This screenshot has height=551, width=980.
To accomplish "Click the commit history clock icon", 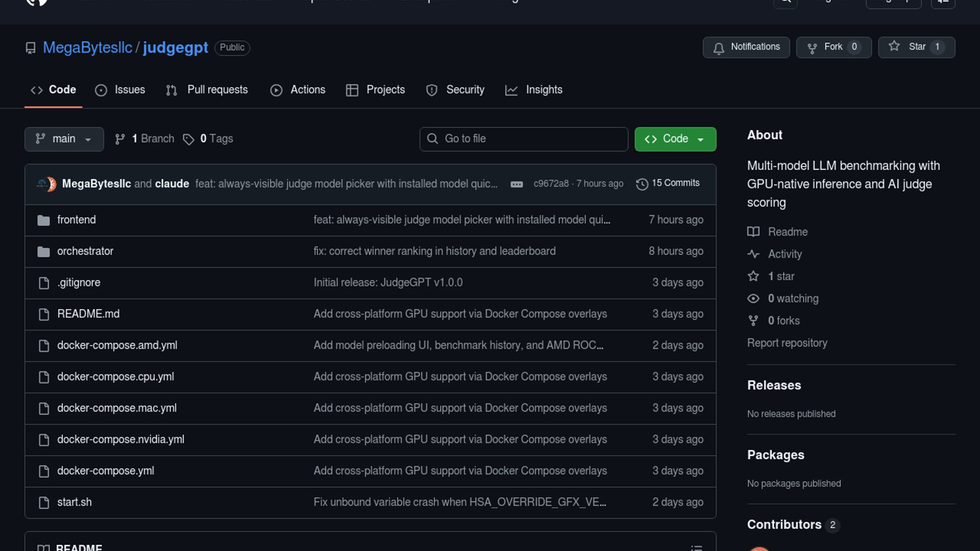I will (642, 184).
